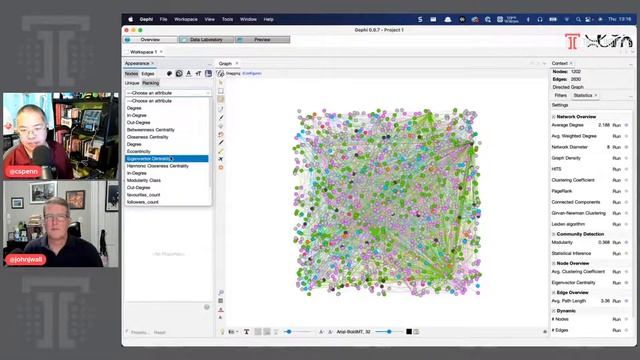Screen dimensions: 640x360
Task: Collapse the Dynamic section
Action: (x=554, y=311)
